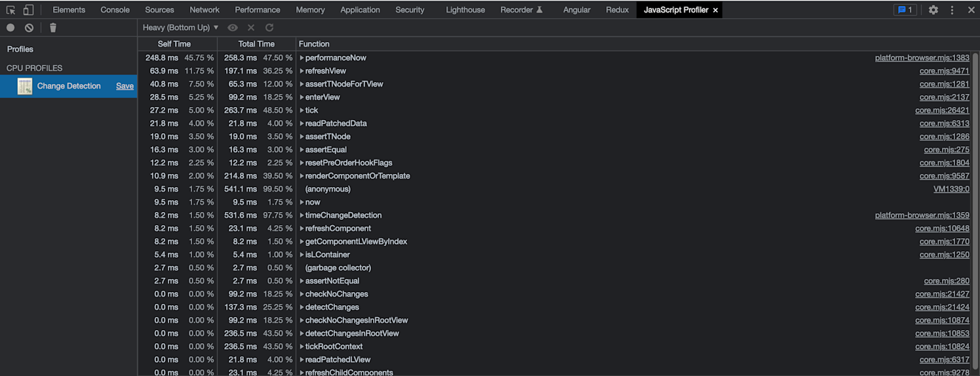980x376 pixels.
Task: Select the Change Detection profile icon
Action: point(25,86)
